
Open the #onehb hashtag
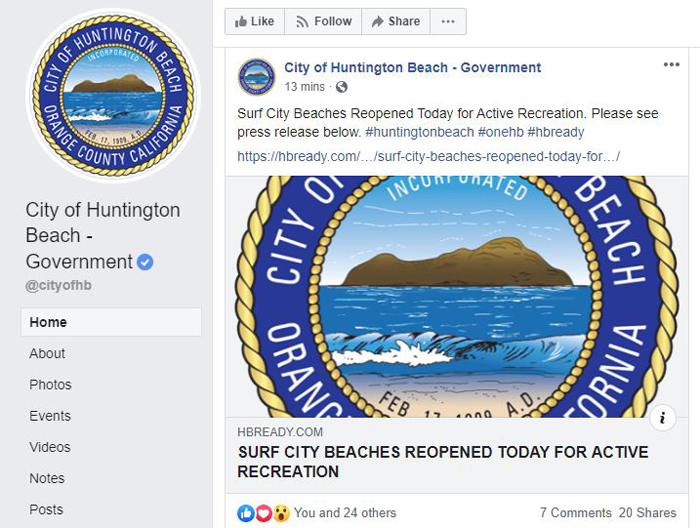point(500,132)
